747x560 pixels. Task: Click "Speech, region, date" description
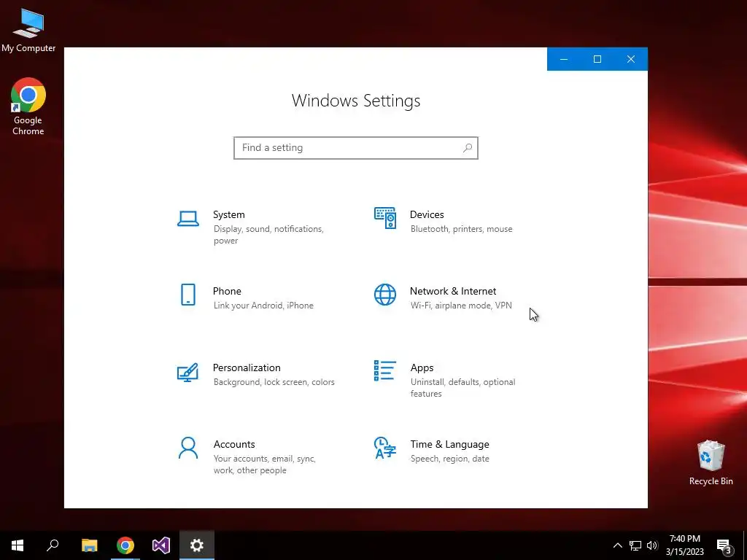(449, 459)
